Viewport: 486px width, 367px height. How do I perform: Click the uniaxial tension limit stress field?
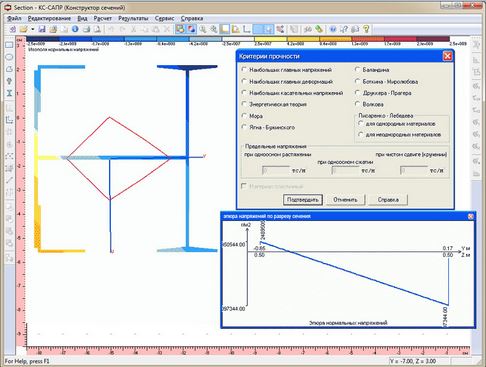click(276, 170)
